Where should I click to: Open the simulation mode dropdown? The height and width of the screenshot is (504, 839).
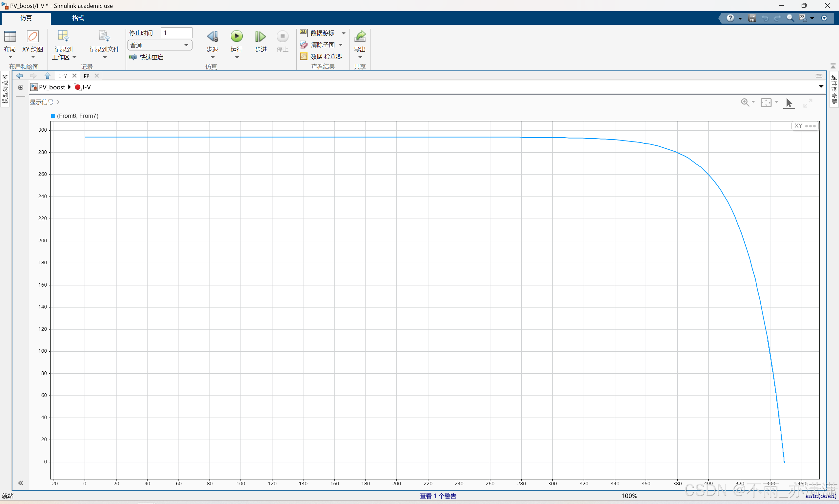159,45
